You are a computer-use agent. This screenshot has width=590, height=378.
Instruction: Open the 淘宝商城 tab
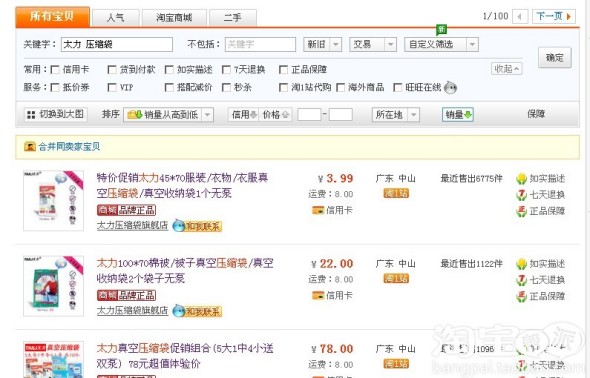pos(174,18)
